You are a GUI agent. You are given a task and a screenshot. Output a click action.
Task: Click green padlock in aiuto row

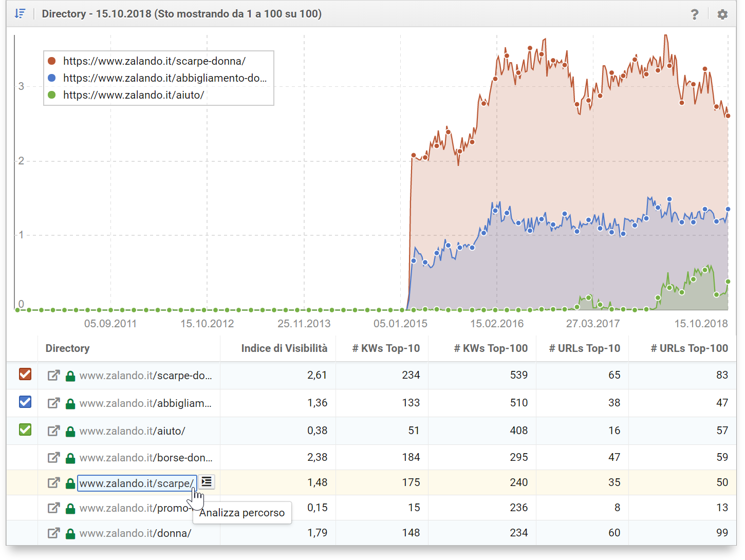[x=70, y=432]
